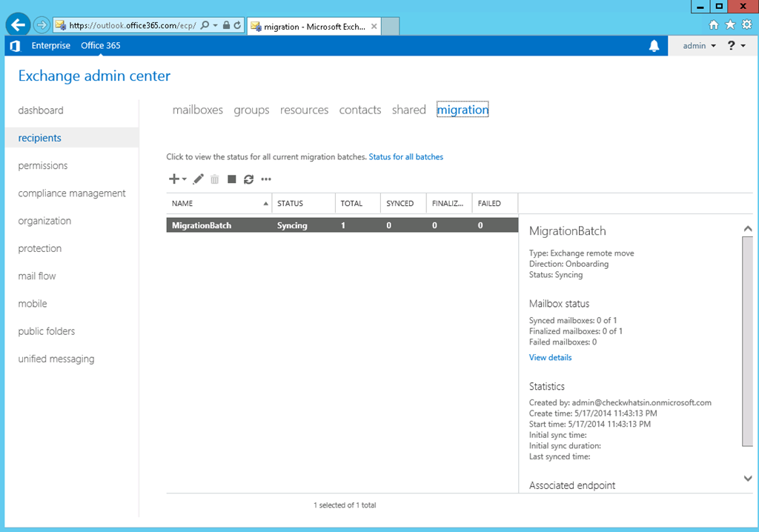Open permissions in the left navigation
Screen dimensions: 759x532
pos(42,165)
